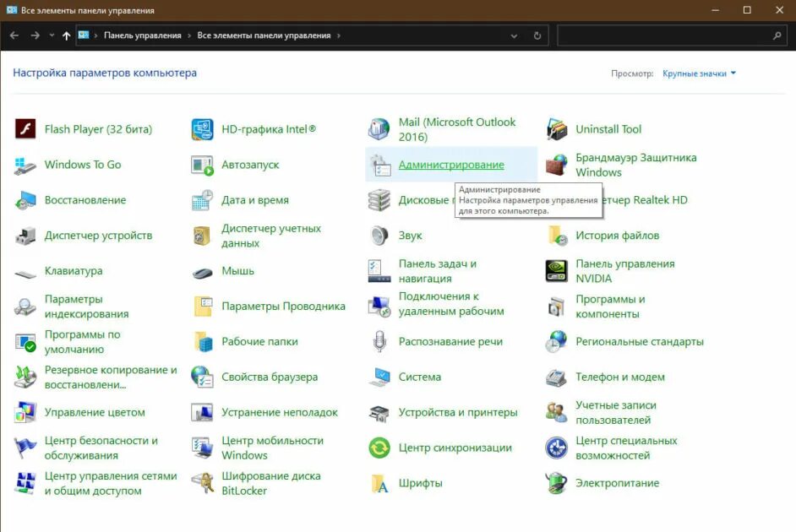796x532 pixels.
Task: Open Панель задач и навигация link
Action: 437,271
